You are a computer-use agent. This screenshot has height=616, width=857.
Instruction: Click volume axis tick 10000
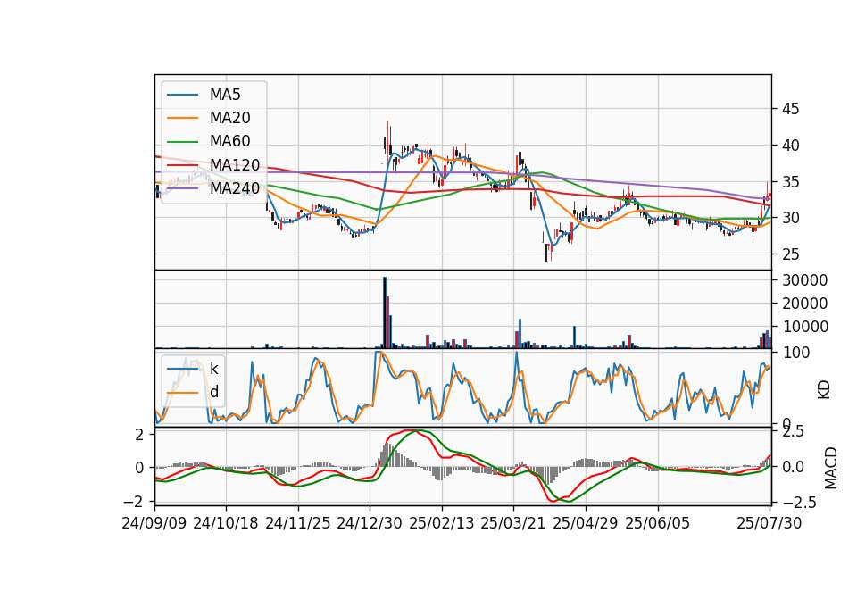[804, 327]
